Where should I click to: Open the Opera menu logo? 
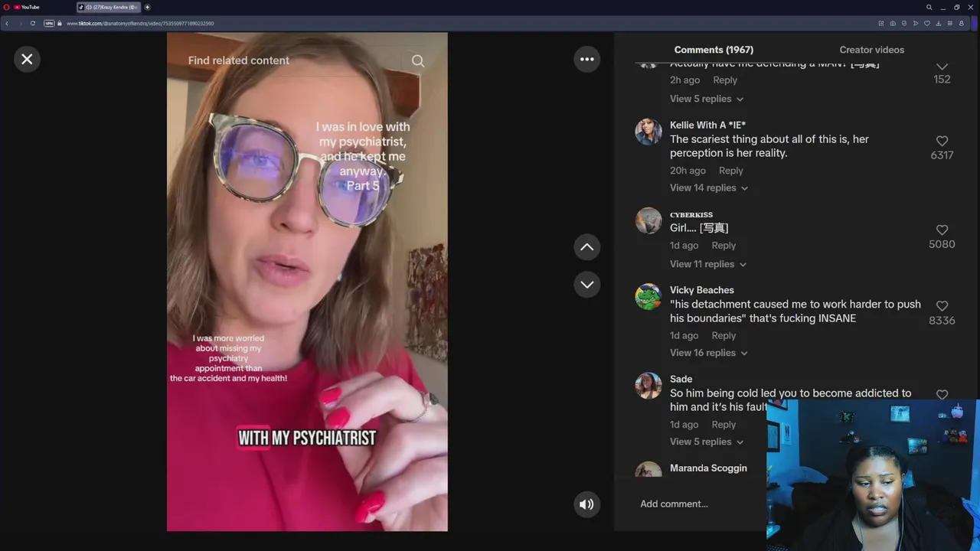click(x=6, y=7)
